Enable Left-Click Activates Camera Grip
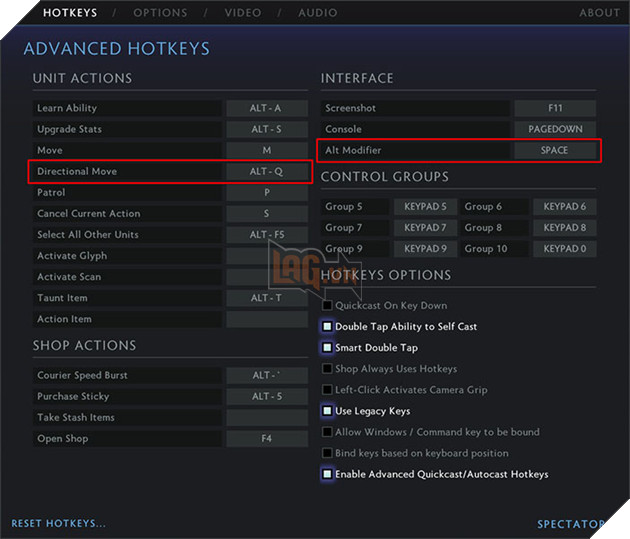Image resolution: width=630 pixels, height=539 pixels. (327, 390)
